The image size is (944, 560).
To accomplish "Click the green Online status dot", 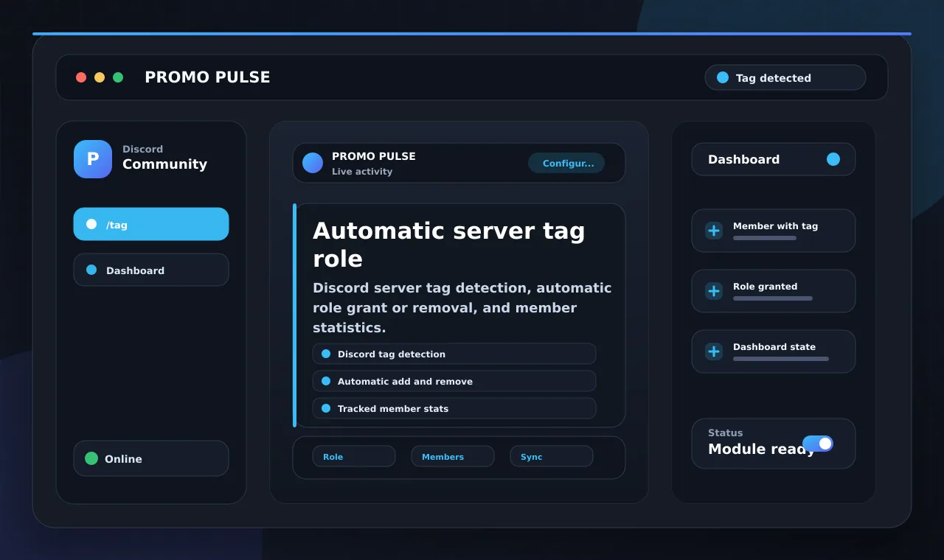I will coord(91,458).
